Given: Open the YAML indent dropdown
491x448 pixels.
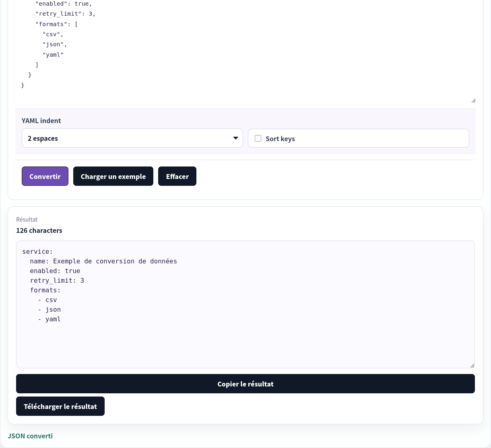Looking at the screenshot, I should coord(132,138).
